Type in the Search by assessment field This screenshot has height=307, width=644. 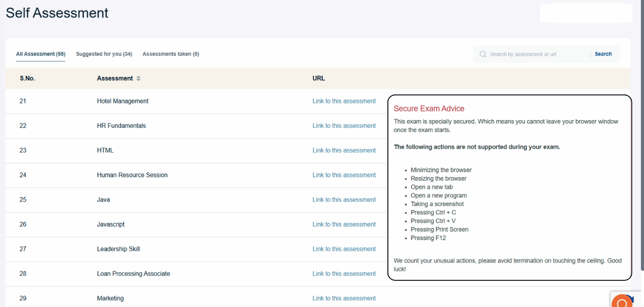pos(536,54)
